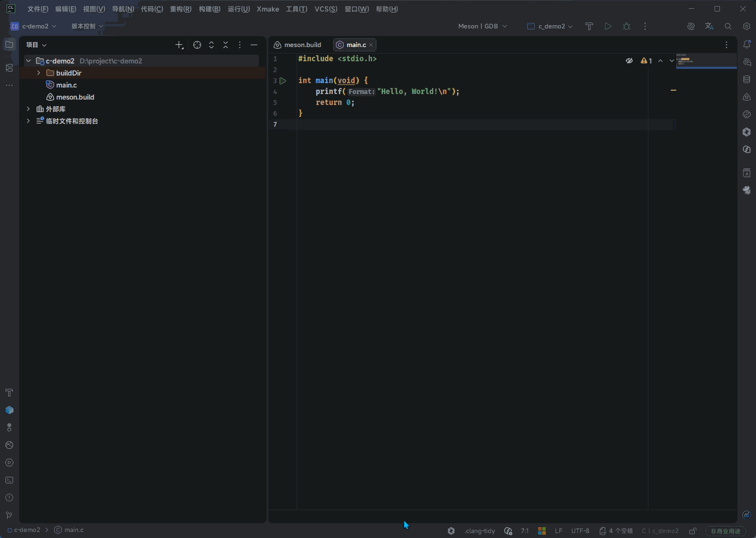This screenshot has width=756, height=538.
Task: Click UTF-8 encoding in status bar
Action: point(580,531)
